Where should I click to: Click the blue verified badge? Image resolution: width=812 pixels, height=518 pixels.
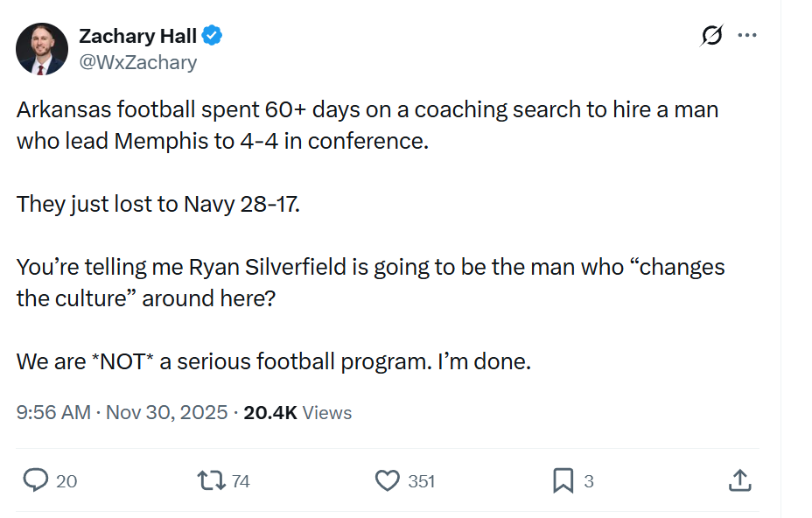coord(213,36)
